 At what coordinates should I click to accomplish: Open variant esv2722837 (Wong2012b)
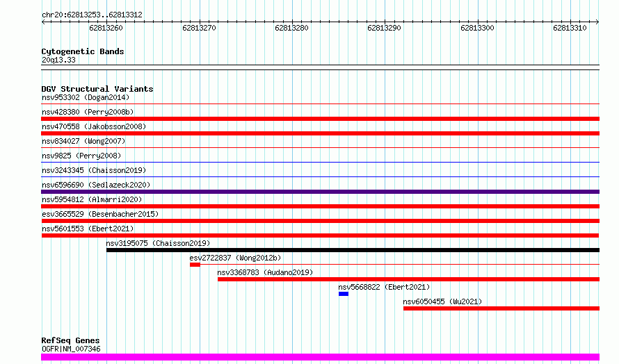[x=235, y=258]
